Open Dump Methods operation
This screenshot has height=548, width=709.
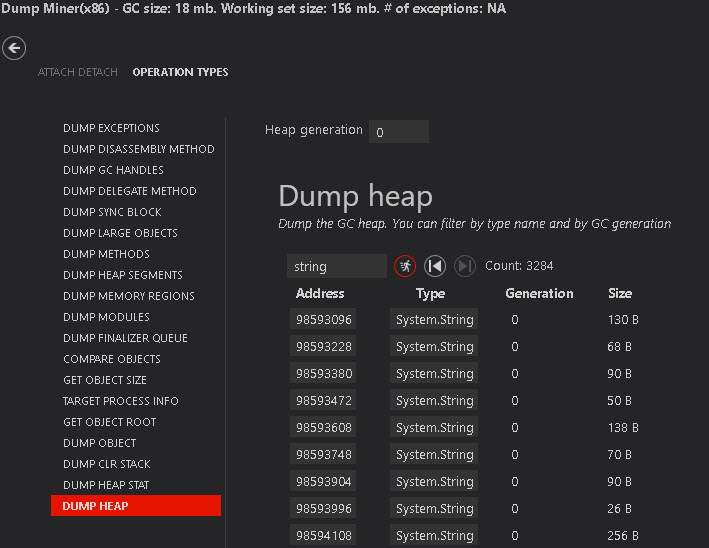coord(106,254)
